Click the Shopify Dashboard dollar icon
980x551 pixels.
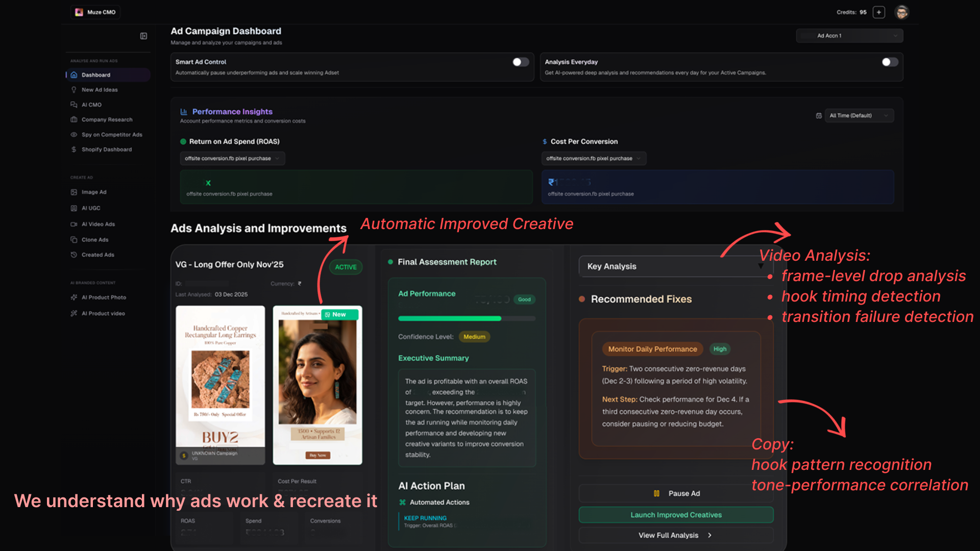coord(74,149)
